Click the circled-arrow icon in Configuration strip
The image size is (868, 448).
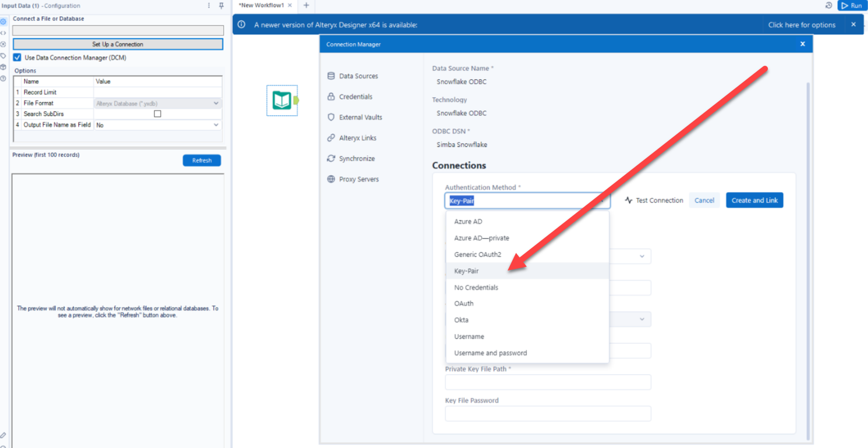click(3, 44)
